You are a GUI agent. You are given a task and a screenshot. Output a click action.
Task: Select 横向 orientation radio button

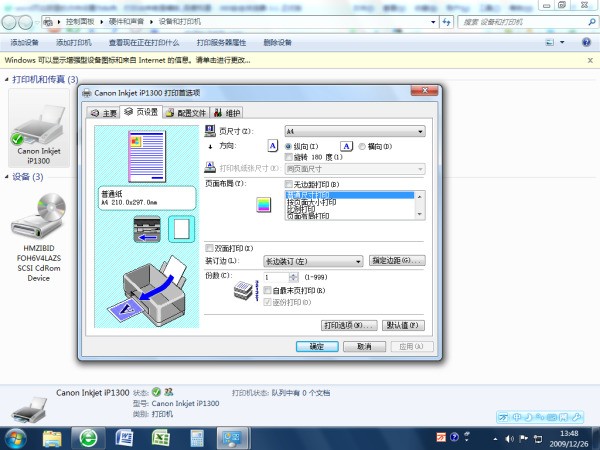coord(362,146)
